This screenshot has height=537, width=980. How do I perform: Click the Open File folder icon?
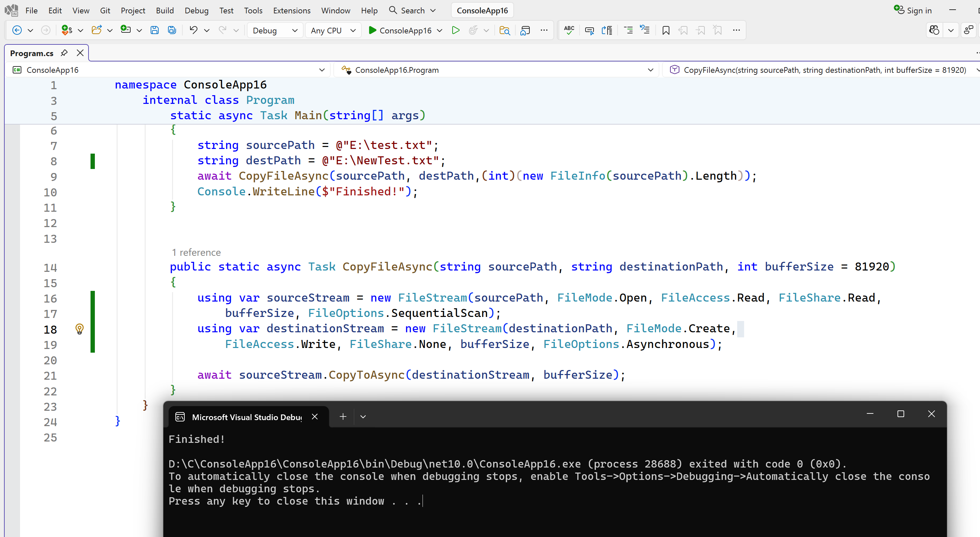click(97, 30)
